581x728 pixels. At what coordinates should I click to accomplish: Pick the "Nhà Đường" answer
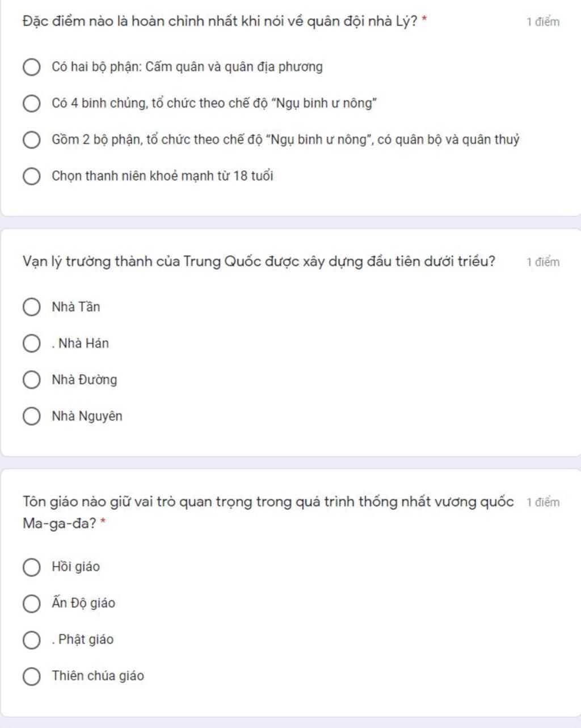pos(31,379)
